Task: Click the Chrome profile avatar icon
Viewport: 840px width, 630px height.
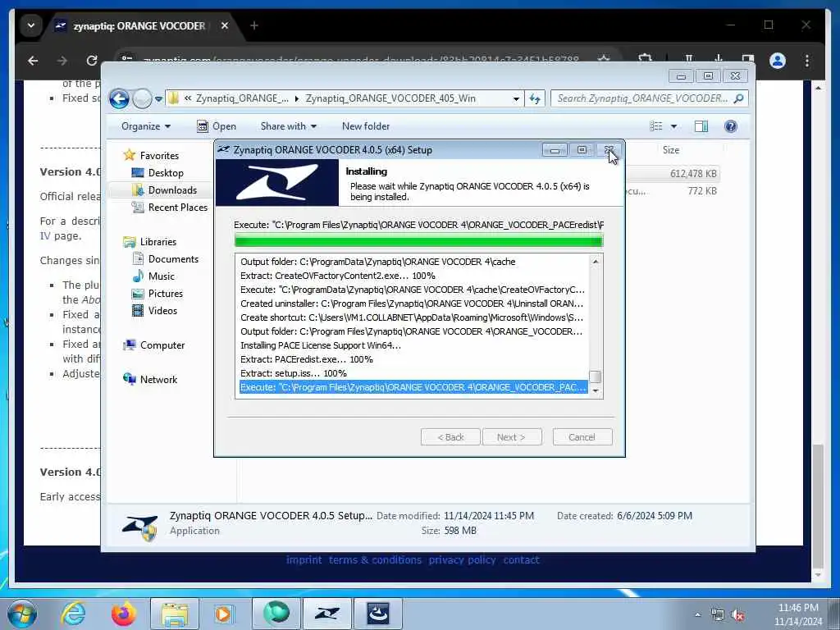Action: (x=778, y=61)
